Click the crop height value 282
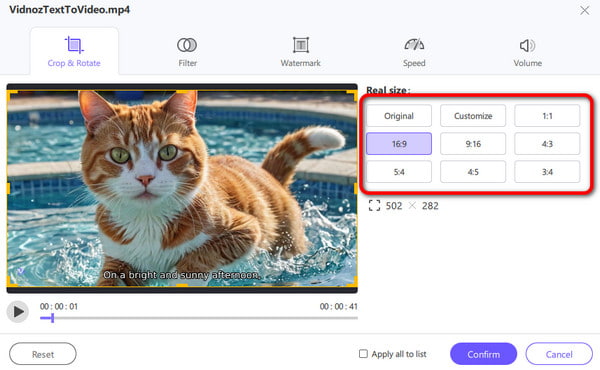 click(430, 206)
